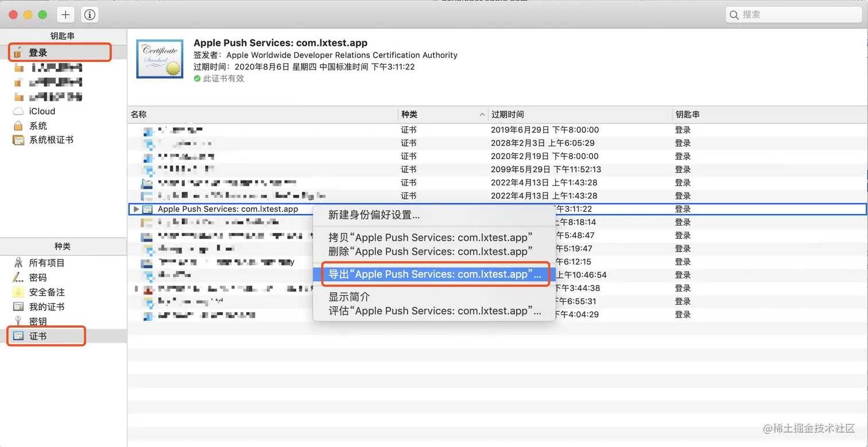868x447 pixels.
Task: Click the 系统根证书 folder icon
Action: coord(18,140)
